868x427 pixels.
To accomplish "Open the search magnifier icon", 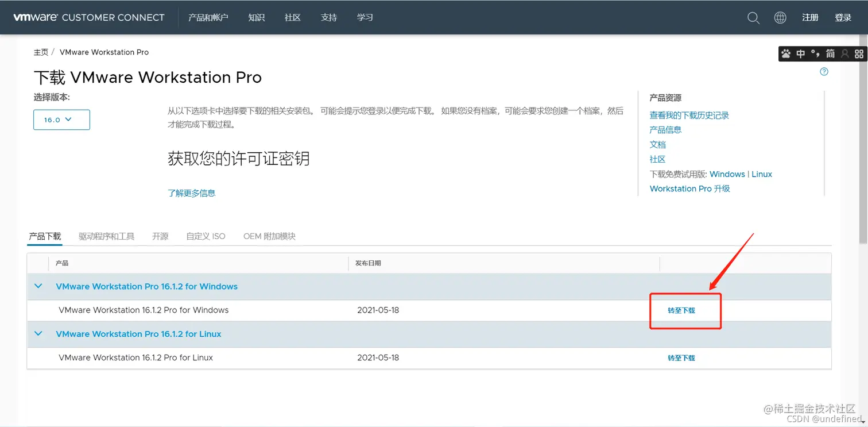I will point(753,18).
